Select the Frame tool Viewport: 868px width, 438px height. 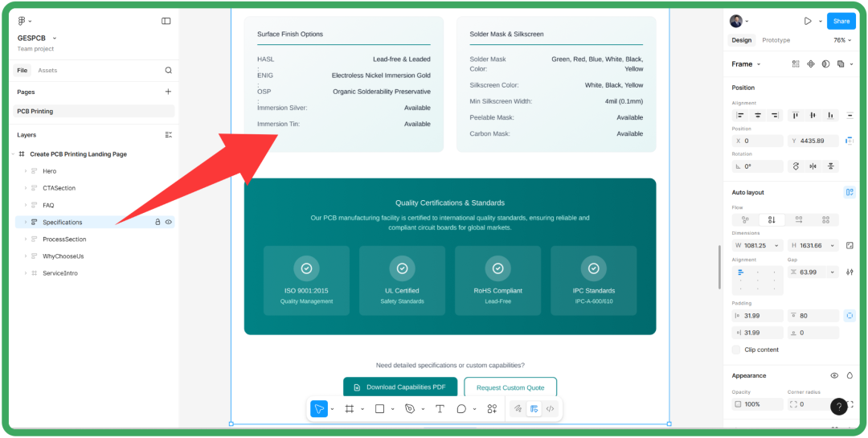point(350,409)
